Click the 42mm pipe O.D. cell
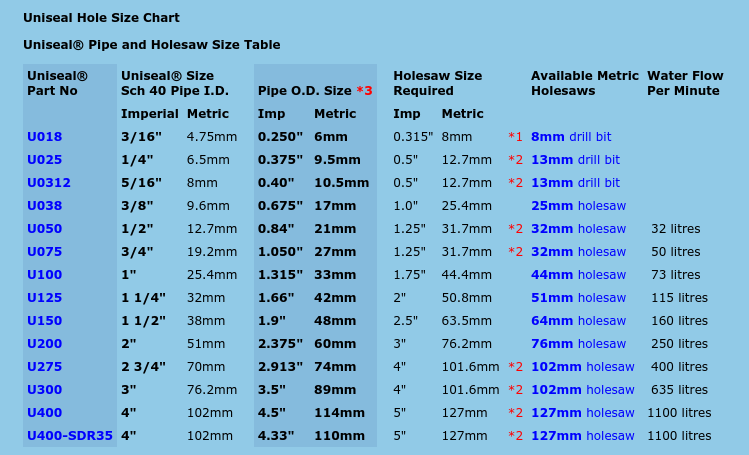Viewport: 749px width, 455px height. [x=335, y=298]
